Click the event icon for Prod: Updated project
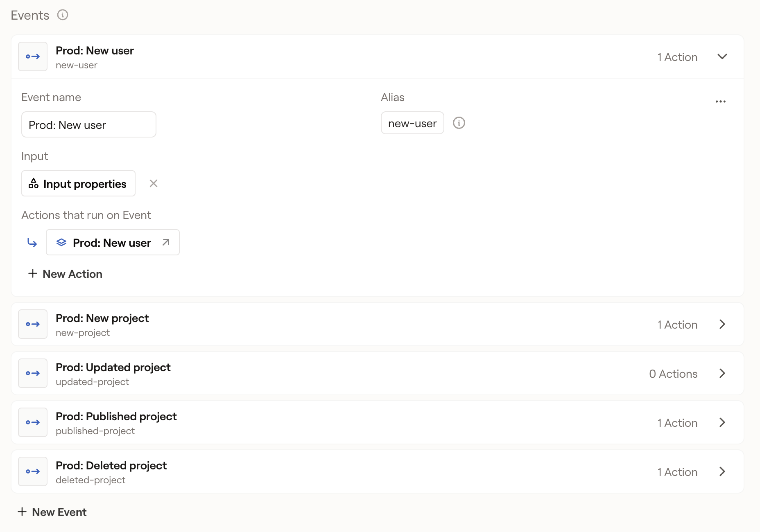Image resolution: width=760 pixels, height=532 pixels. (x=33, y=373)
